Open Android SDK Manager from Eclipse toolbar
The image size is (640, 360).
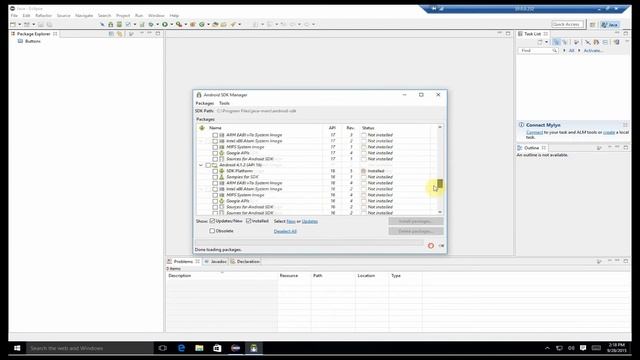[111, 24]
